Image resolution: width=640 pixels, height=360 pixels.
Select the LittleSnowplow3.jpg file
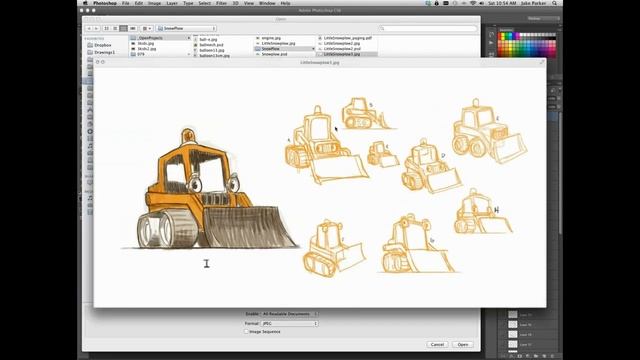347,54
